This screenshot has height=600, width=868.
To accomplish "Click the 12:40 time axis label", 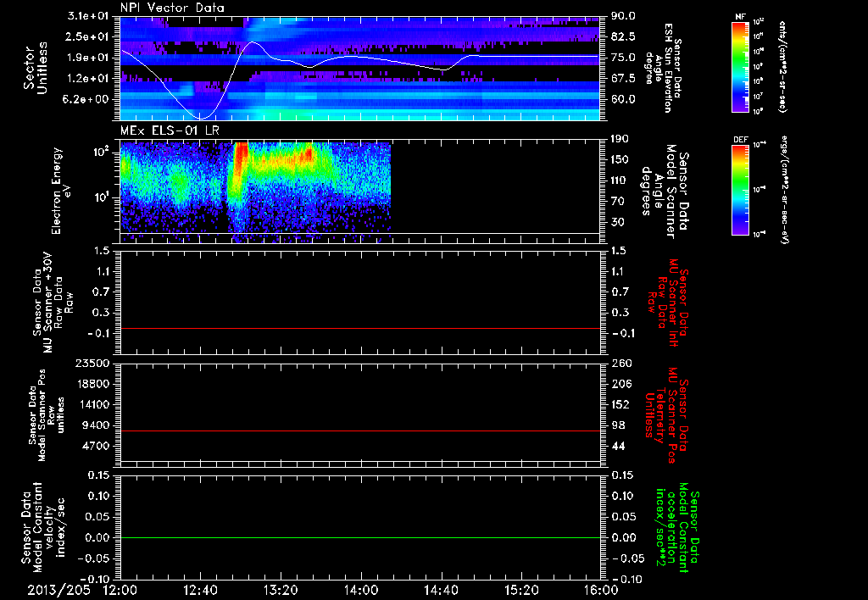I will 200,590.
